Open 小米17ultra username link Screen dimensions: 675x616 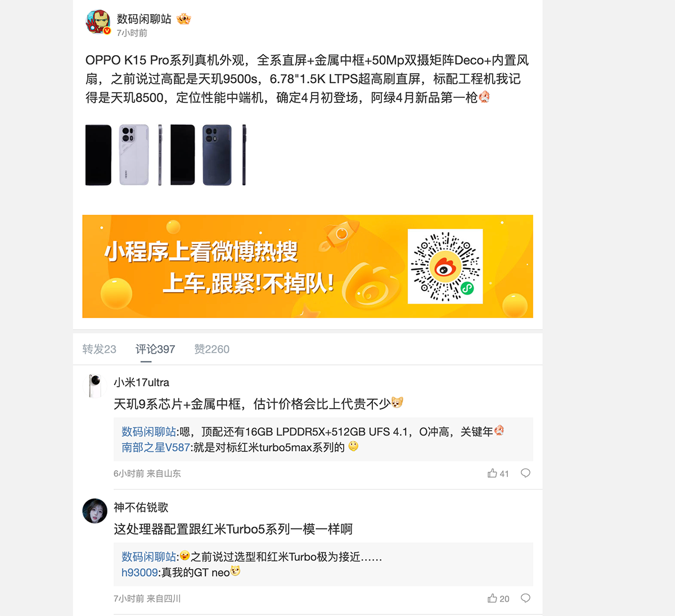[141, 382]
